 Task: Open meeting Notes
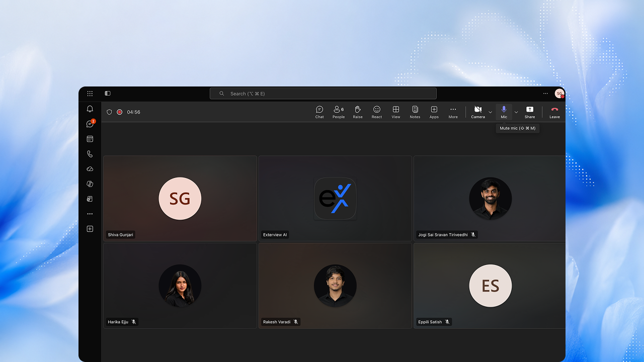click(x=415, y=112)
